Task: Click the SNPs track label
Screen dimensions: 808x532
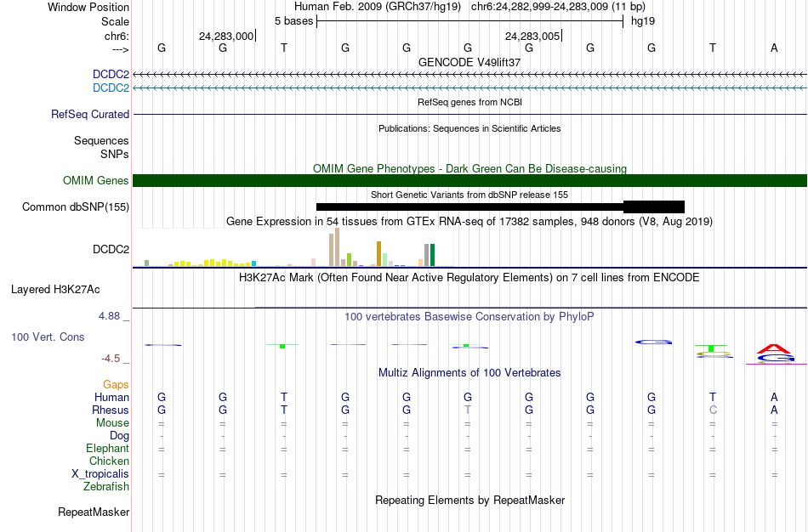Action: click(115, 154)
